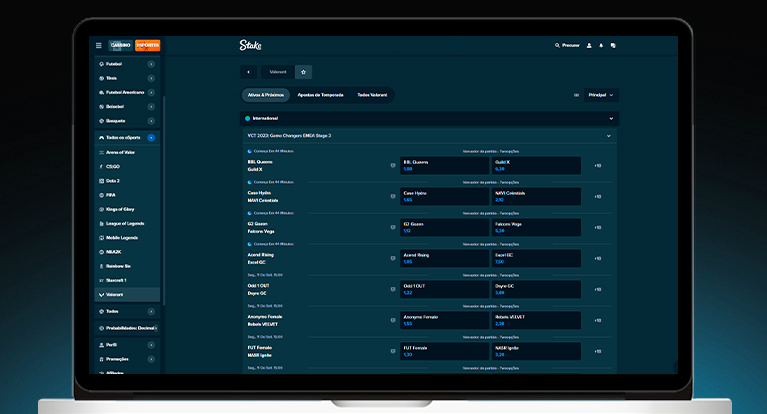Click the Tênis ball icon
This screenshot has height=414, width=767.
coord(101,78)
